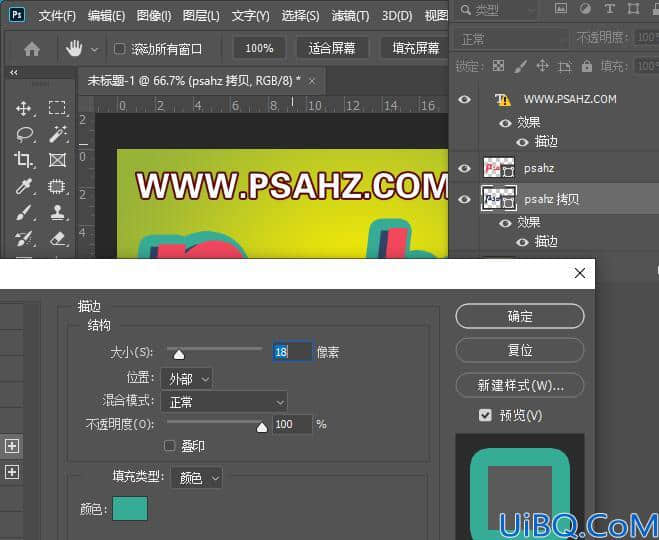Filter layers by pixel image icon
This screenshot has width=659, height=540.
[x=561, y=8]
